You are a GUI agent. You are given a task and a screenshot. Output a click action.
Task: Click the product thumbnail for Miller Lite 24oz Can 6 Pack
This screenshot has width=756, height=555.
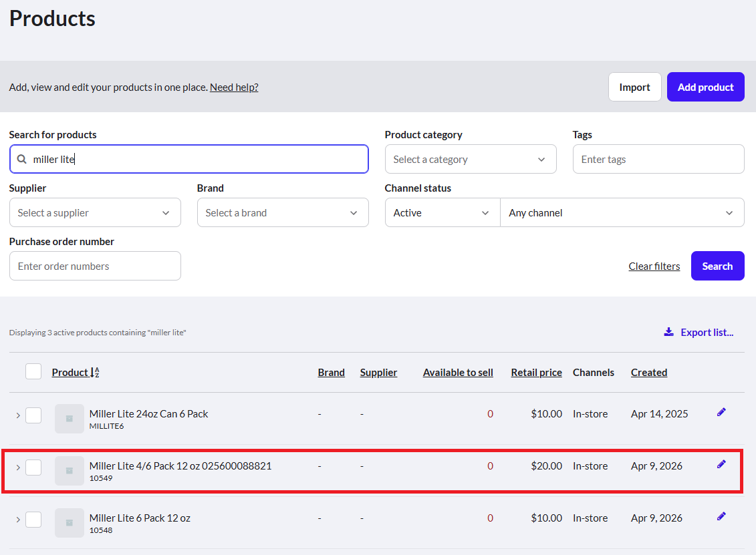click(70, 419)
